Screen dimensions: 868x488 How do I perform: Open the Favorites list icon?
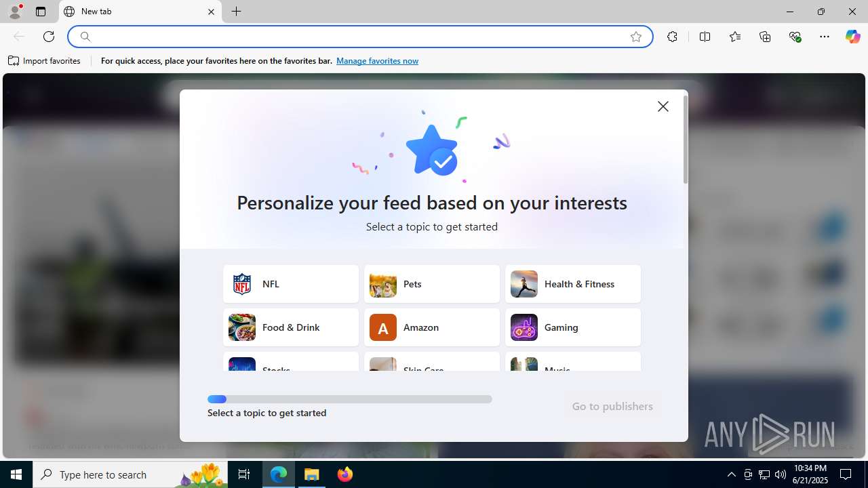point(735,37)
